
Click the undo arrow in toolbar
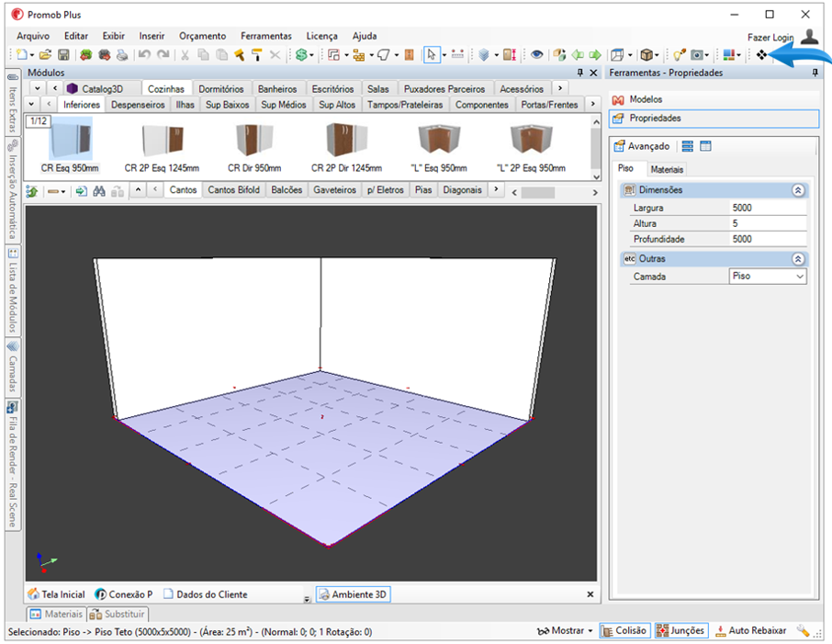pos(144,55)
